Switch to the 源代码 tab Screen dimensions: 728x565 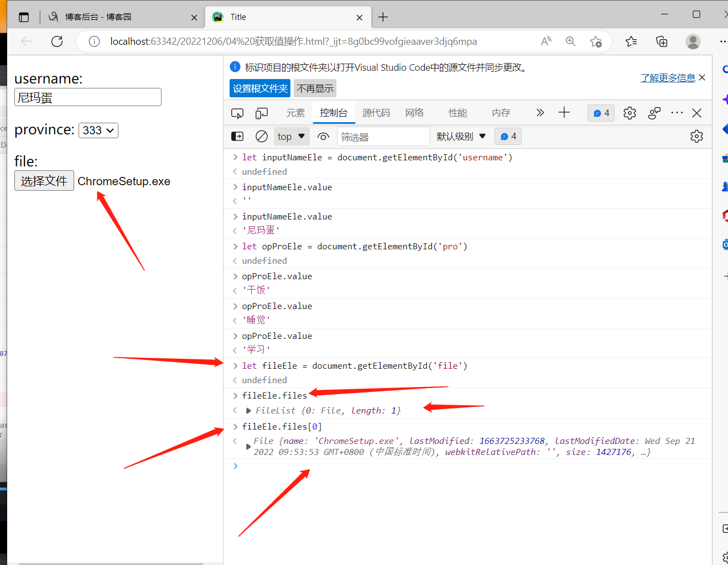pyautogui.click(x=376, y=113)
